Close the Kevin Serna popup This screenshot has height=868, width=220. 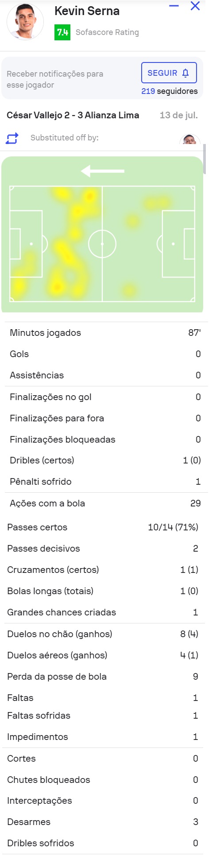[x=195, y=6]
